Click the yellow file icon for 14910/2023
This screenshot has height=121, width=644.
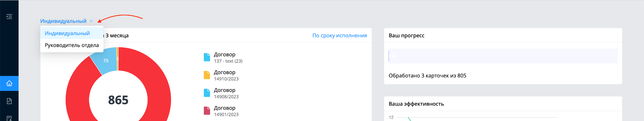[x=207, y=75]
